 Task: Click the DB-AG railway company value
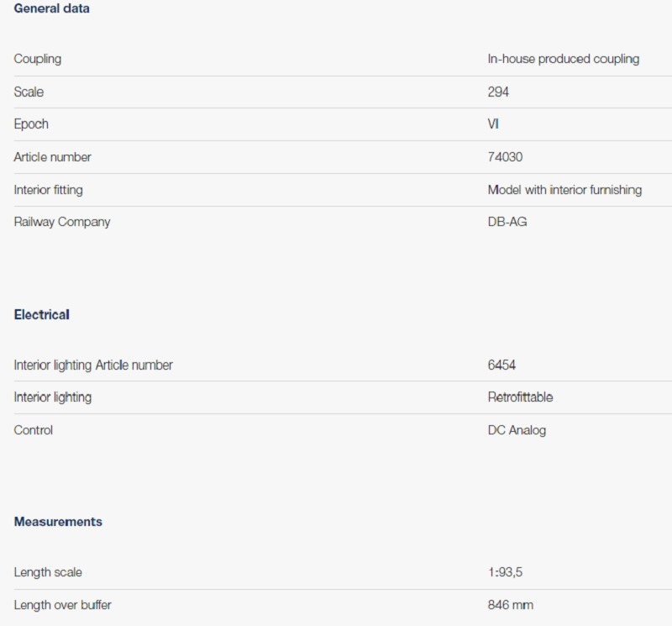[x=507, y=222]
